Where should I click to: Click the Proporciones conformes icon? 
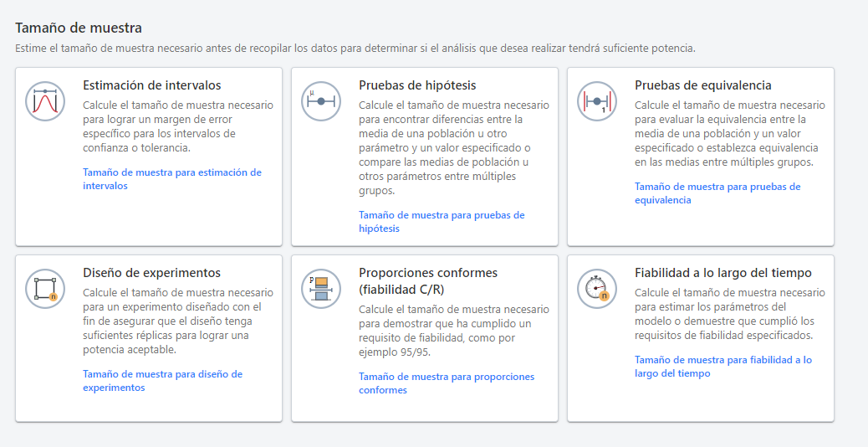(321, 289)
